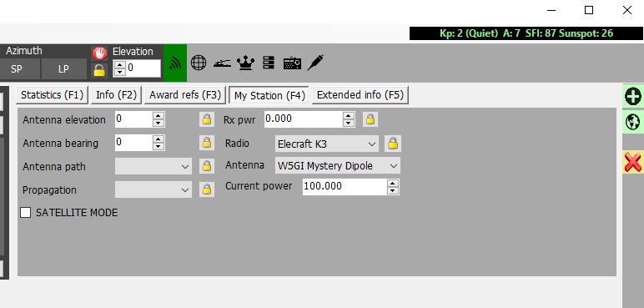Open the Antenna dropdown W5GI Mystery Dipole
The width and height of the screenshot is (644, 308).
tap(338, 166)
